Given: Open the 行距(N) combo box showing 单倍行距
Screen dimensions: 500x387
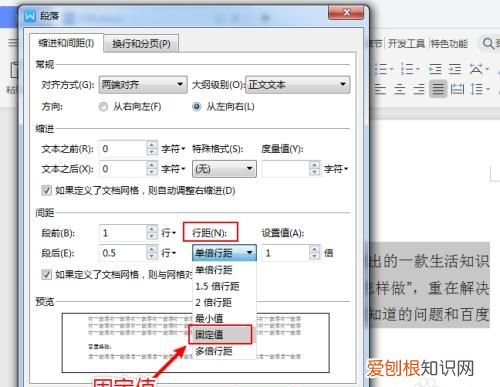Looking at the screenshot, I should [x=224, y=253].
